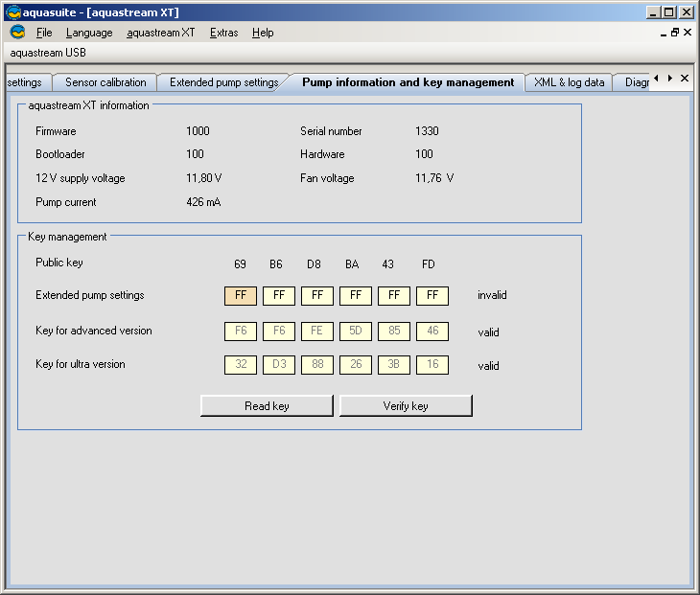Image resolution: width=700 pixels, height=595 pixels.
Task: Click the Verify key button
Action: 406,406
